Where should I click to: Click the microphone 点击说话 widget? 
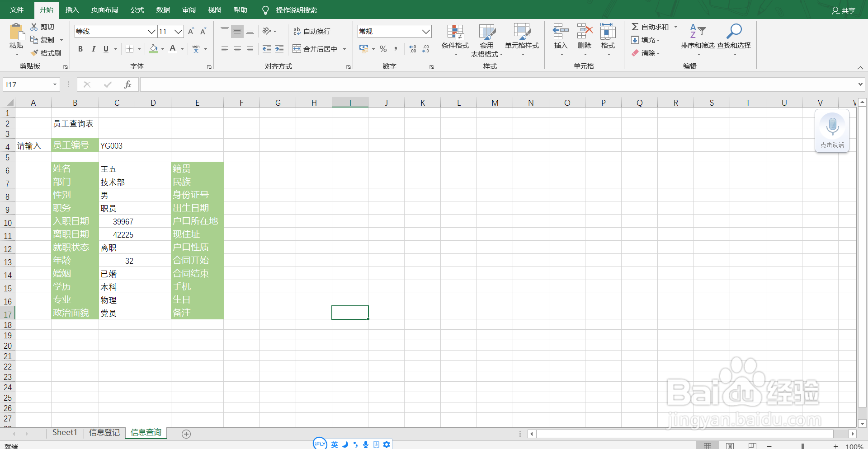click(832, 131)
